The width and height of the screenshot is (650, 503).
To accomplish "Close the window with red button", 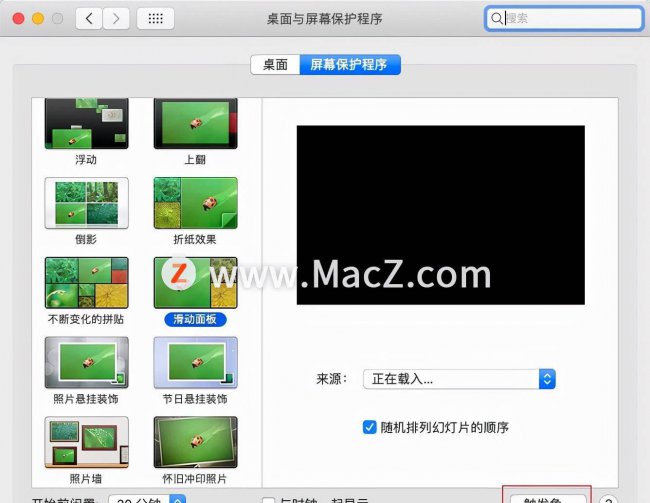I will 18,18.
